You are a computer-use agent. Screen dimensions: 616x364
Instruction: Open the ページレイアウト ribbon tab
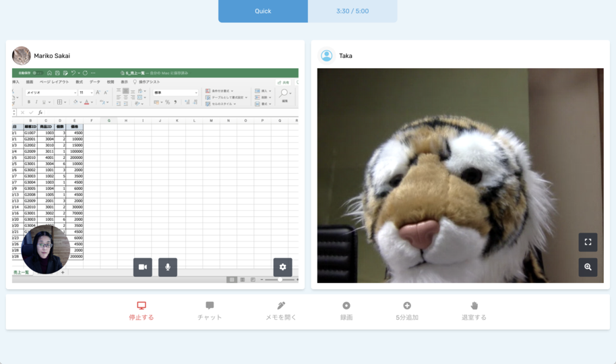tap(54, 82)
